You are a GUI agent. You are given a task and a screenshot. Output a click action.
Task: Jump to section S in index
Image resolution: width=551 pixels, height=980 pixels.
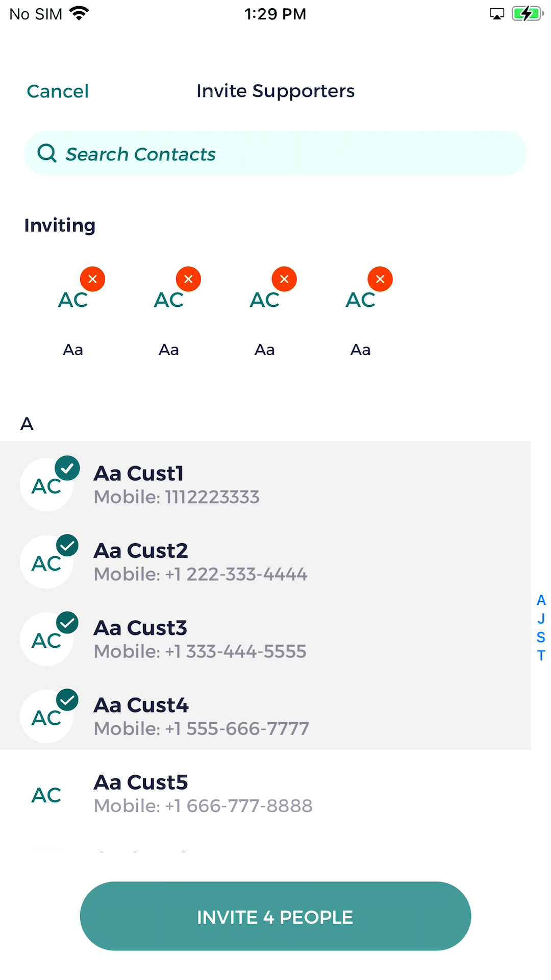coord(541,637)
